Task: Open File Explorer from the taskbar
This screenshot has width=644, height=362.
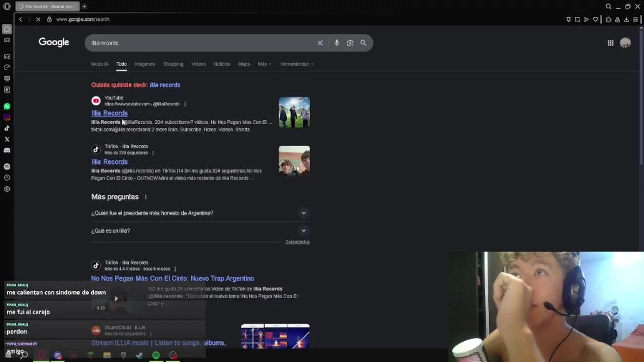Action: [x=107, y=356]
